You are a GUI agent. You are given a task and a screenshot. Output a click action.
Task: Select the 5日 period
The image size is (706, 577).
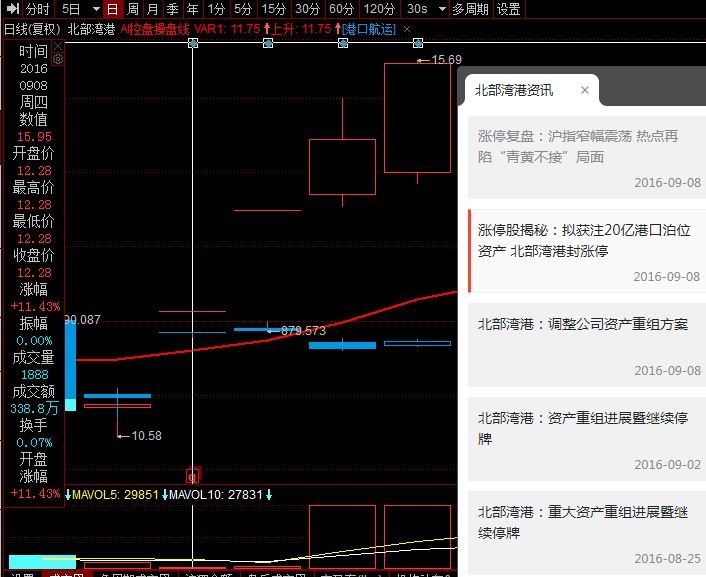click(x=71, y=9)
